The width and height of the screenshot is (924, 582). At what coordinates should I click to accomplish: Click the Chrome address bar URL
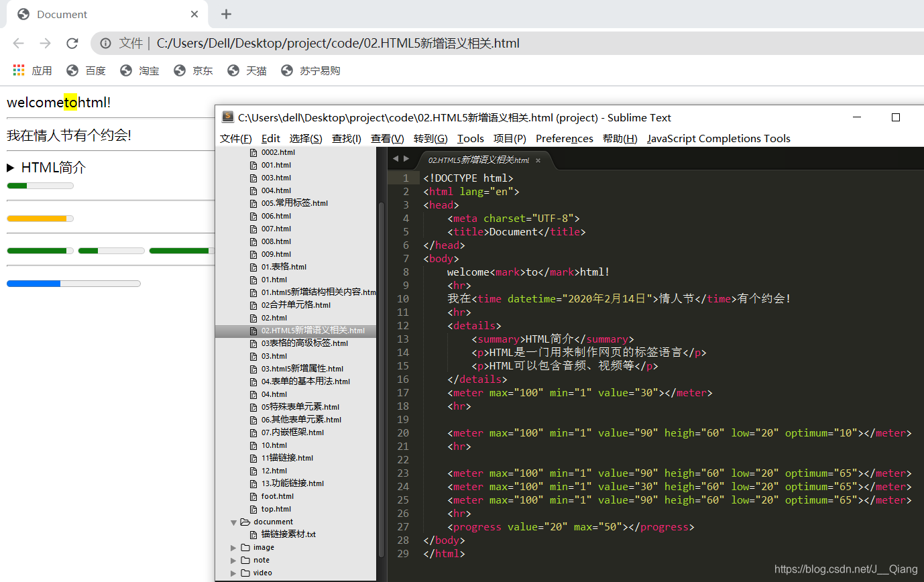pos(338,44)
